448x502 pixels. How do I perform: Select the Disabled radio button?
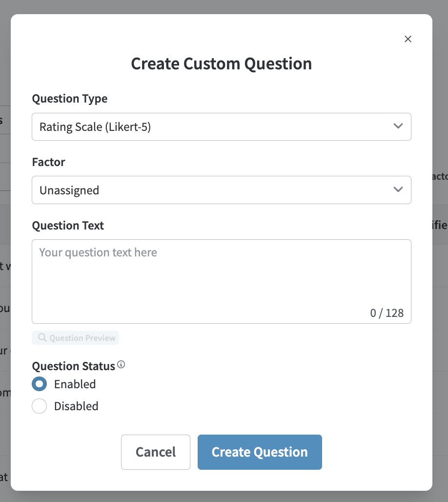(39, 406)
